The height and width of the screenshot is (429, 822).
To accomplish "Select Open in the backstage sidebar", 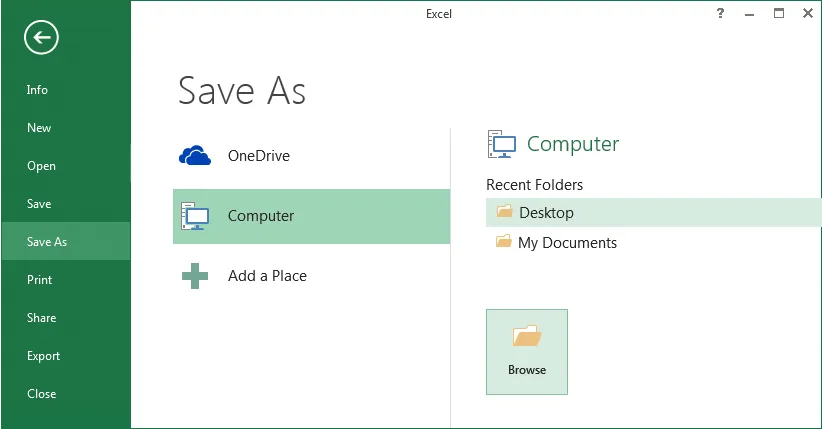I will click(x=66, y=166).
